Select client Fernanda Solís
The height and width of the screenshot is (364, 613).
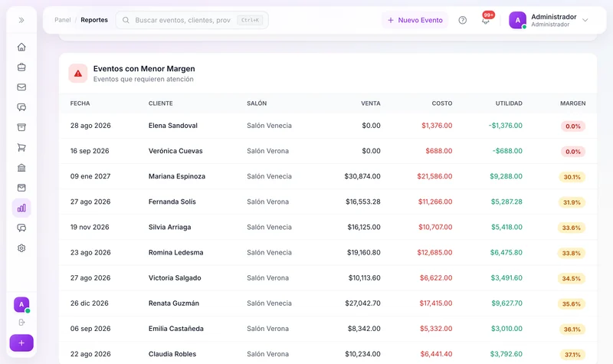point(172,202)
